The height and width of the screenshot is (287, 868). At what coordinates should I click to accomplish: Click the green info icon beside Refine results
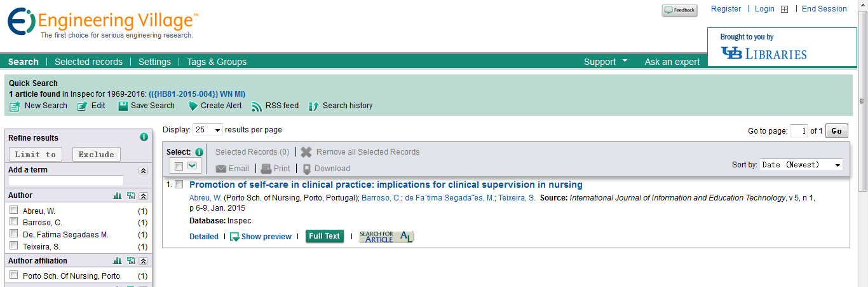(144, 137)
